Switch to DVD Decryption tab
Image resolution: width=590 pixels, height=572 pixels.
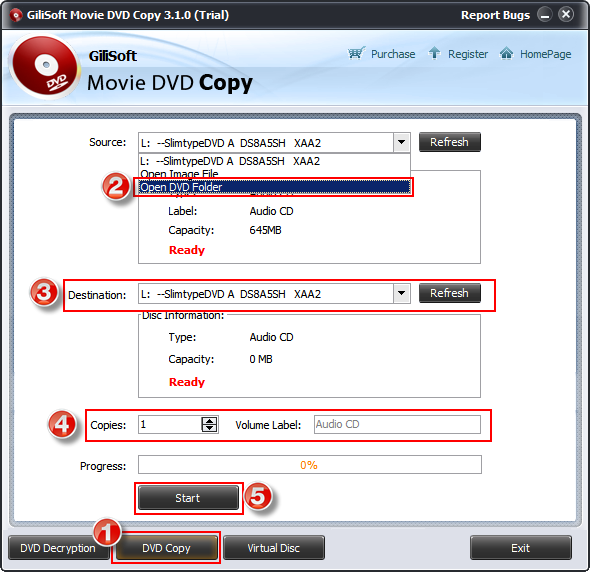(58, 548)
